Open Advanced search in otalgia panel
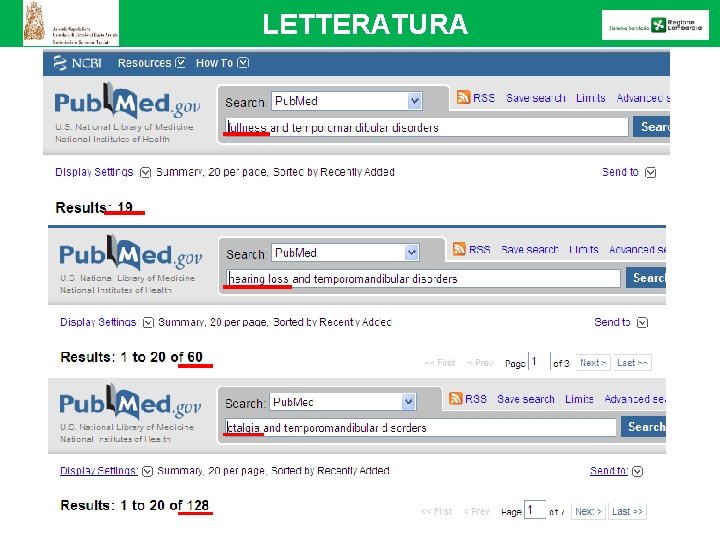Viewport: 720px width, 540px height. 635,399
